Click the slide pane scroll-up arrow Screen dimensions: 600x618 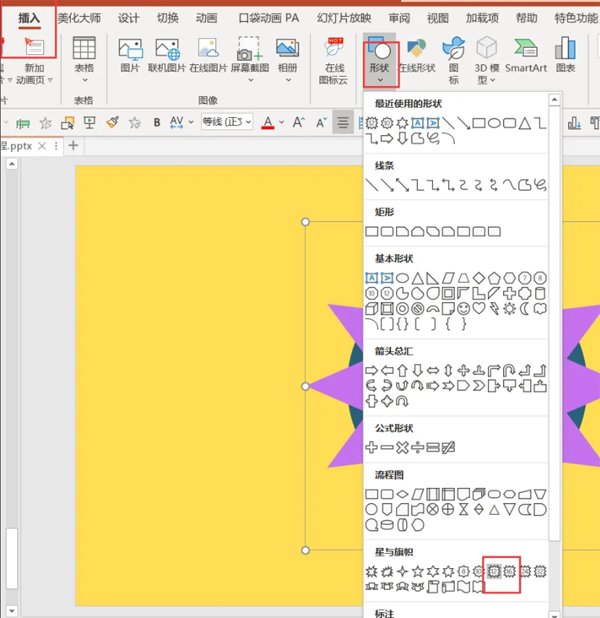pos(12,163)
